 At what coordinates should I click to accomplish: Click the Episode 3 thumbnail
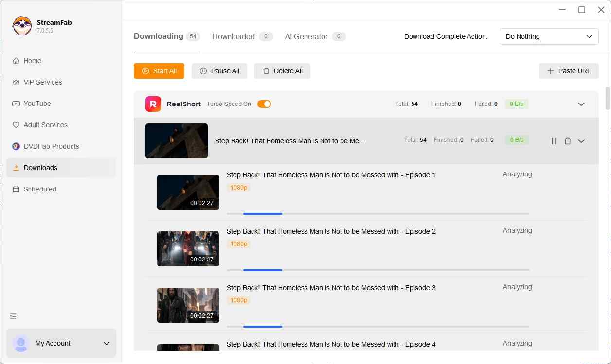[188, 305]
